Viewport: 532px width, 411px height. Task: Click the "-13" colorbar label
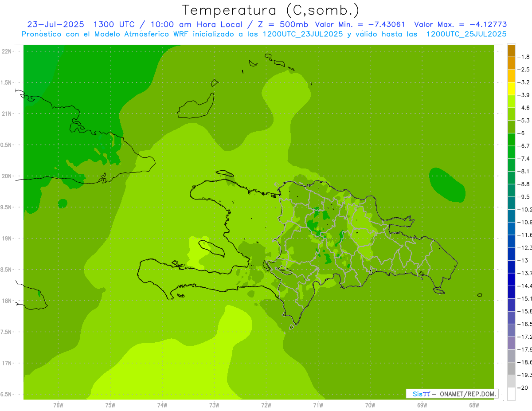tap(523, 260)
